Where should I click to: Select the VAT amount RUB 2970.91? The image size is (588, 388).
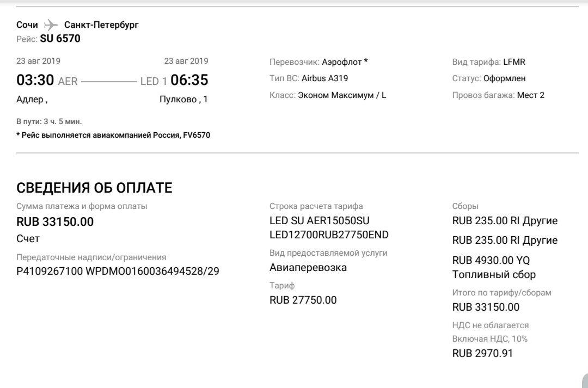[482, 353]
